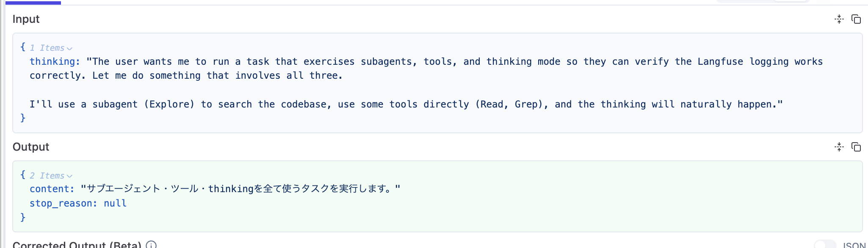Open the Corrected Output (Beta) info tooltip
This screenshot has height=248, width=868.
[x=150, y=245]
